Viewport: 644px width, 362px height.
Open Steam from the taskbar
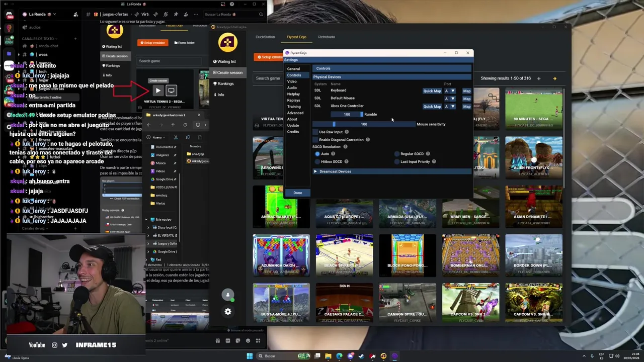click(x=361, y=356)
